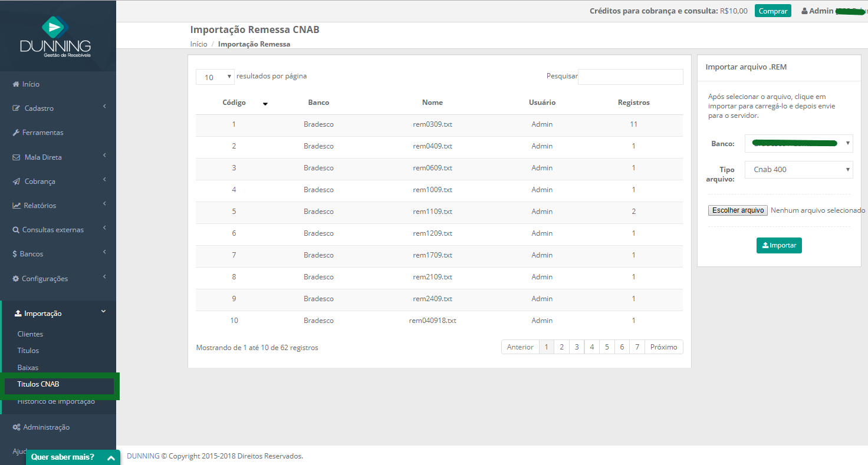The image size is (868, 465).
Task: Click the gears icon beside Administração
Action: pos(17,427)
